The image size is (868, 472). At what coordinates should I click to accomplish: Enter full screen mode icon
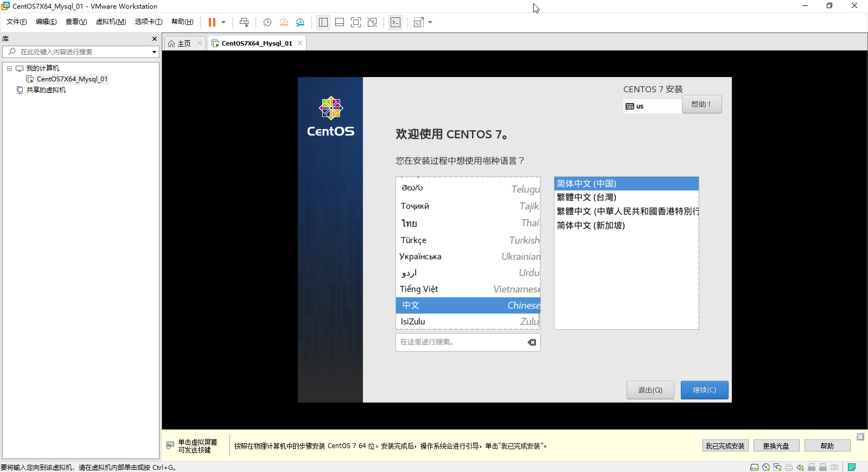tap(356, 22)
